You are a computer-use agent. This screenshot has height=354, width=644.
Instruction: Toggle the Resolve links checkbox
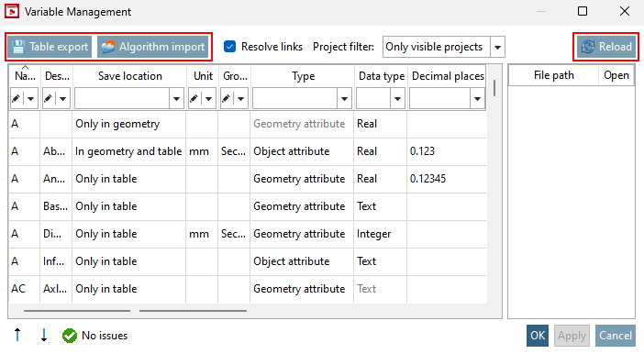[x=229, y=47]
